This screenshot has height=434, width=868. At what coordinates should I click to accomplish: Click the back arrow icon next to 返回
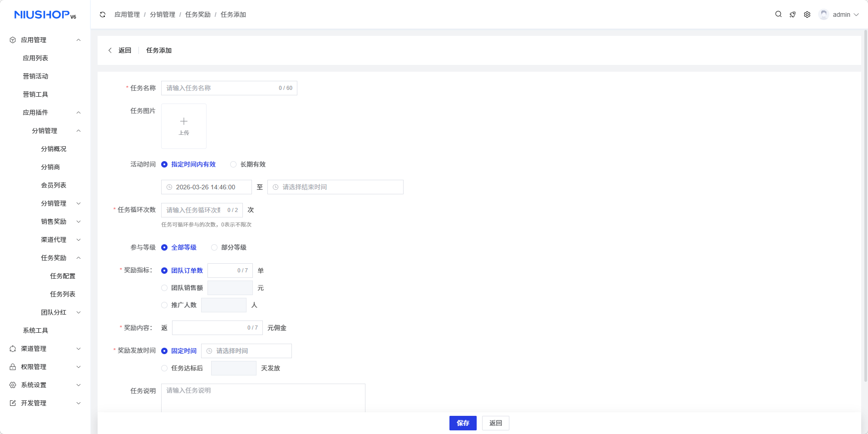coord(110,50)
